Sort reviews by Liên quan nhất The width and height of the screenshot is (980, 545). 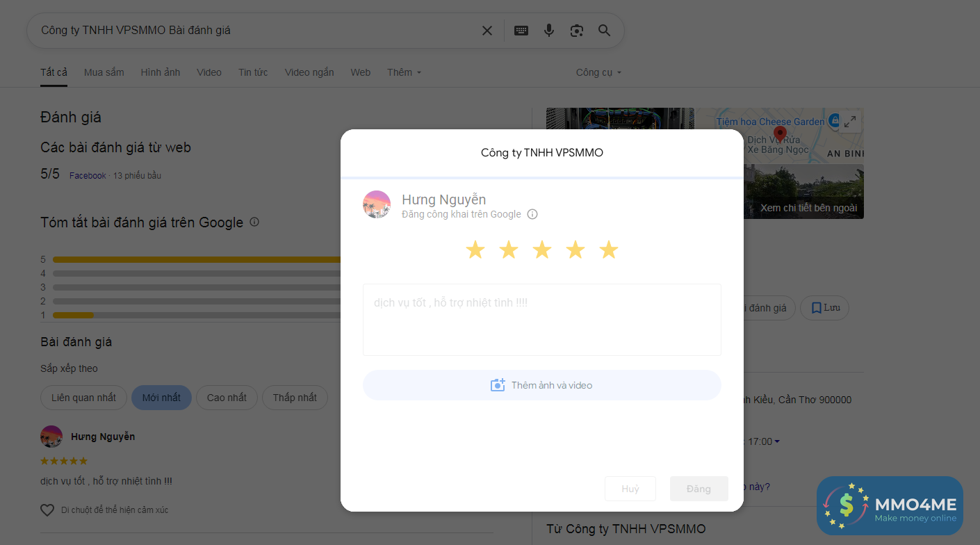[x=83, y=398]
